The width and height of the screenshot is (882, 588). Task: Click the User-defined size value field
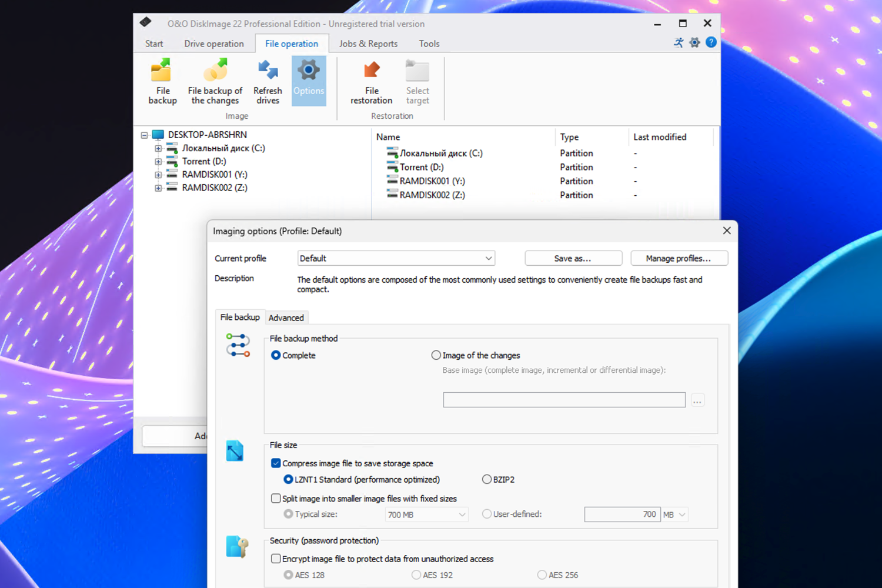(622, 514)
